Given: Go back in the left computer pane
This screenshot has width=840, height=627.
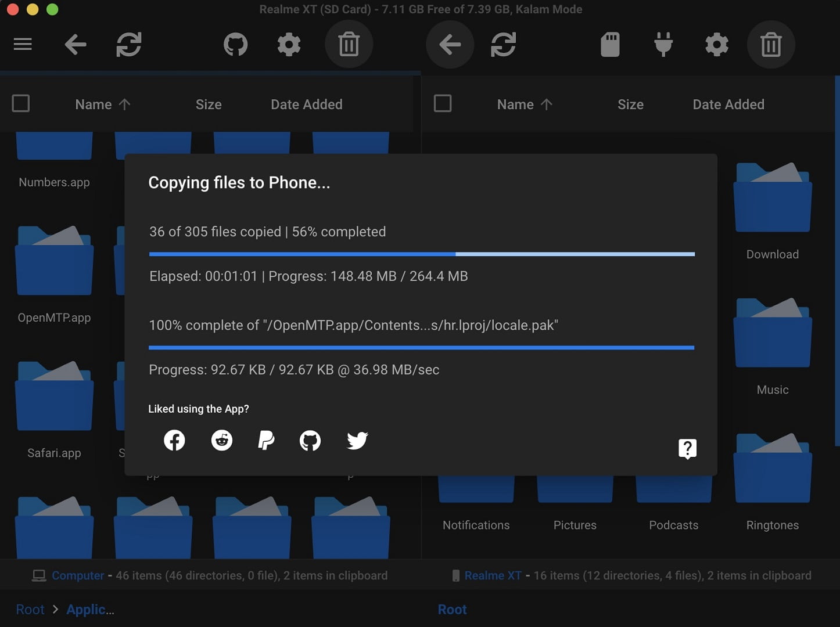Looking at the screenshot, I should point(76,44).
